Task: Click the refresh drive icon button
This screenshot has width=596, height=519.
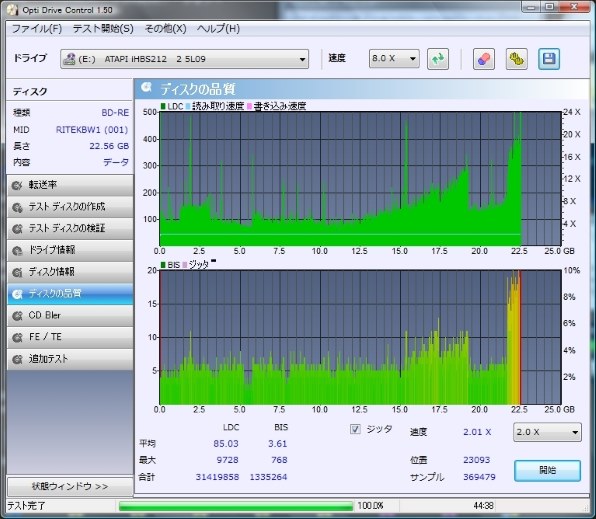Action: click(438, 59)
